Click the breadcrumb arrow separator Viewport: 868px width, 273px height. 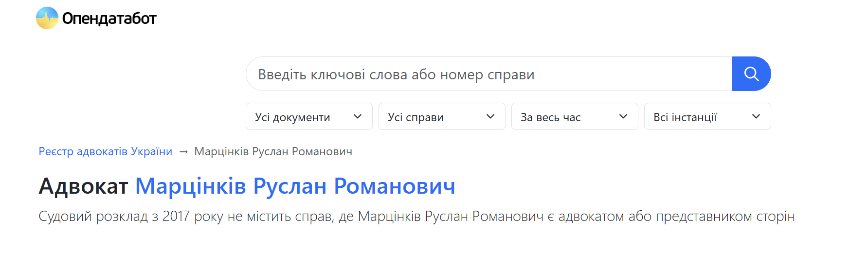click(x=183, y=152)
